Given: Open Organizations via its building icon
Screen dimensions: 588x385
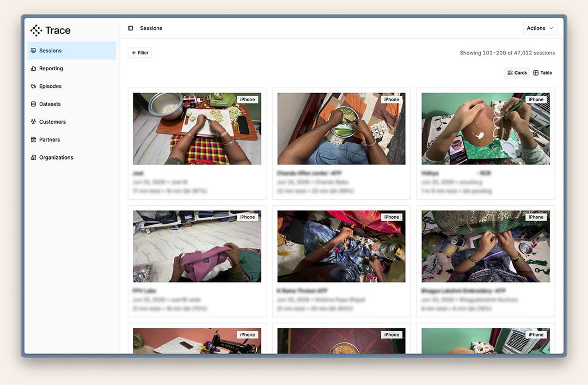Looking at the screenshot, I should 33,157.
